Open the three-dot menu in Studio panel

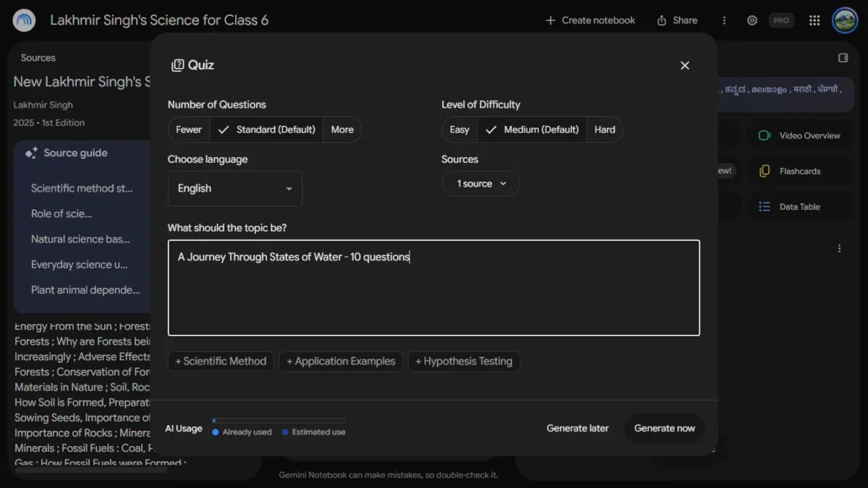[x=839, y=248]
